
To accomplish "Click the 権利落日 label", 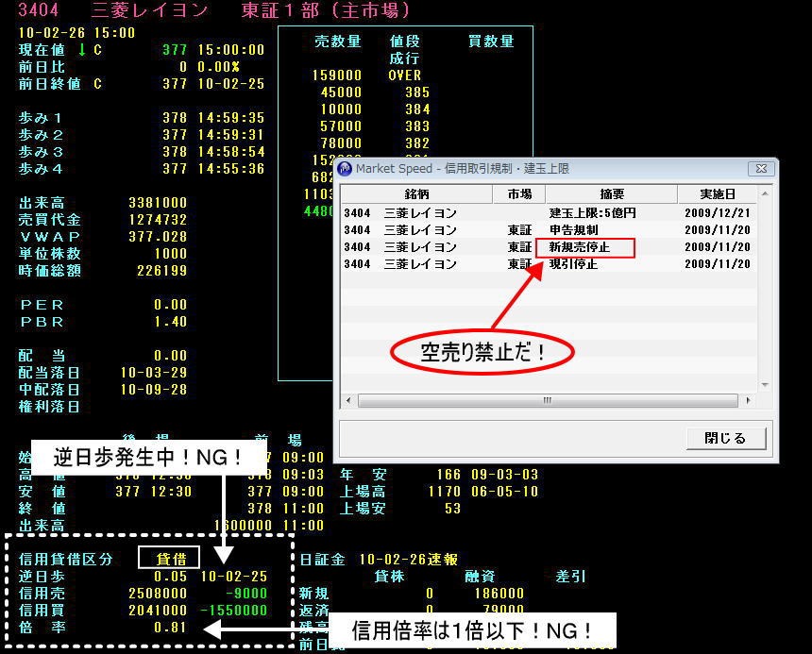I will [x=50, y=407].
